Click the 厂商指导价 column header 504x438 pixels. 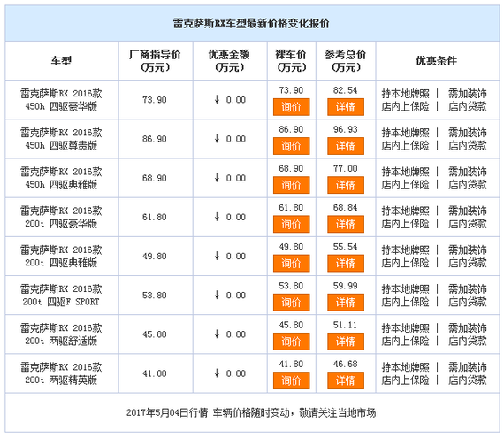coord(155,61)
